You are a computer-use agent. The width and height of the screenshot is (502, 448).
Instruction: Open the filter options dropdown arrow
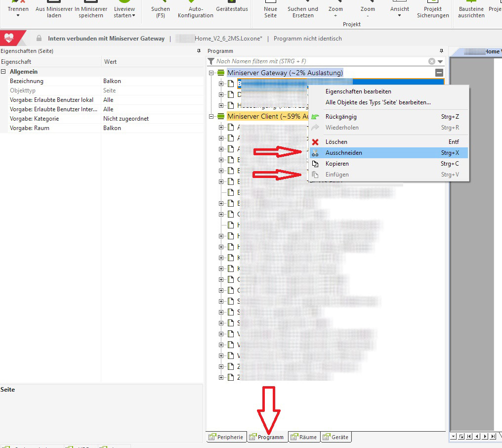pyautogui.click(x=440, y=61)
